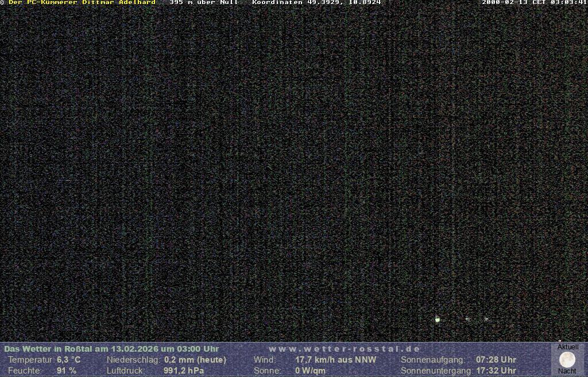Click the copyright symbol at top left
Viewport: 588px width, 377px height.
[x=2, y=2]
